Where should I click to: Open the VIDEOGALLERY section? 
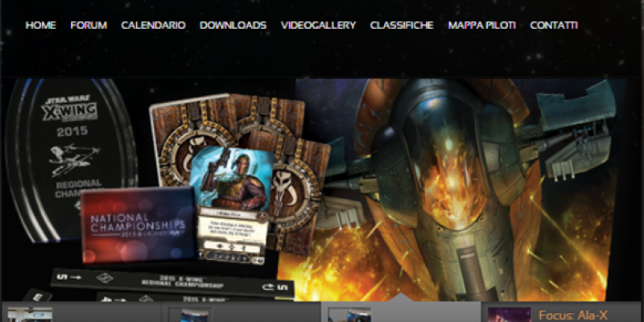318,26
